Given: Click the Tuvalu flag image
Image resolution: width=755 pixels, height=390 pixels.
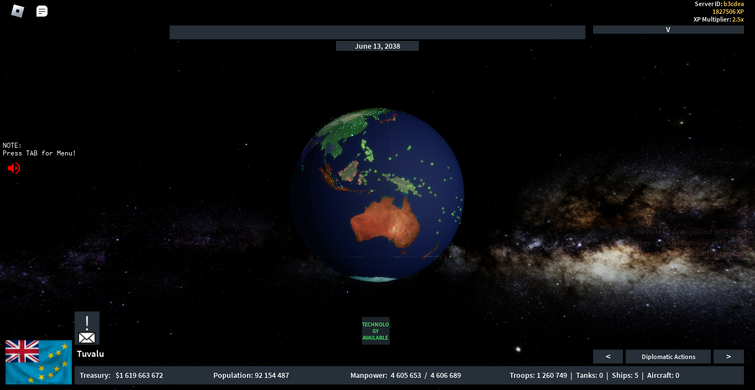Looking at the screenshot, I should pyautogui.click(x=39, y=362).
